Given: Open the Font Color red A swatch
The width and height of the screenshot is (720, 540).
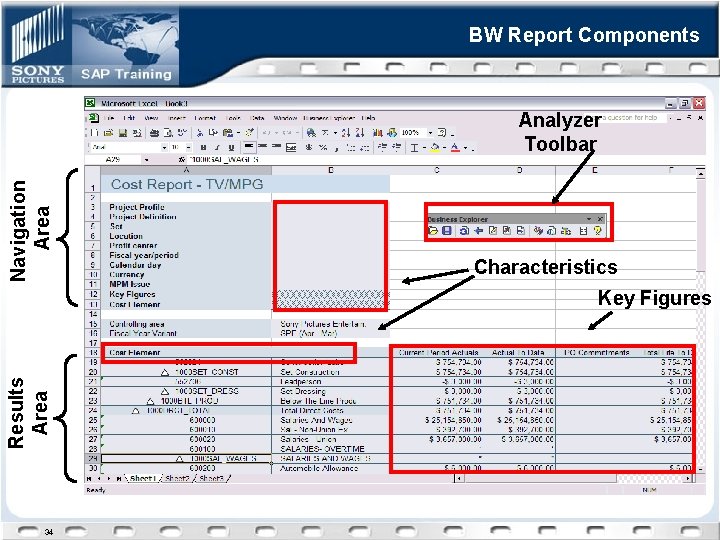Looking at the screenshot, I should tap(455, 147).
